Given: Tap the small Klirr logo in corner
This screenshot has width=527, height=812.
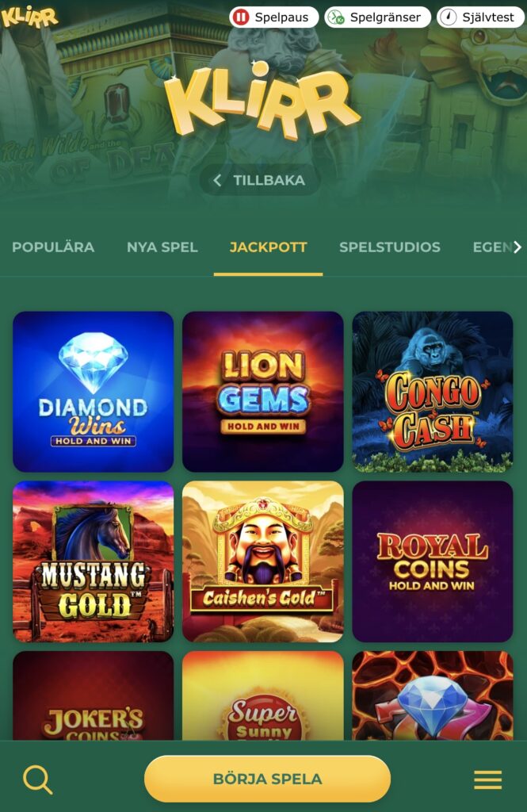Looking at the screenshot, I should [29, 17].
